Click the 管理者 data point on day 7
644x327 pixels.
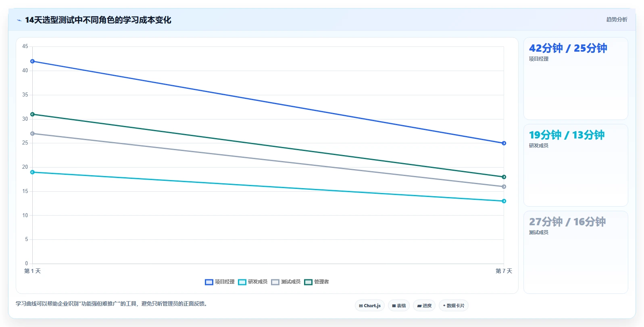504,177
